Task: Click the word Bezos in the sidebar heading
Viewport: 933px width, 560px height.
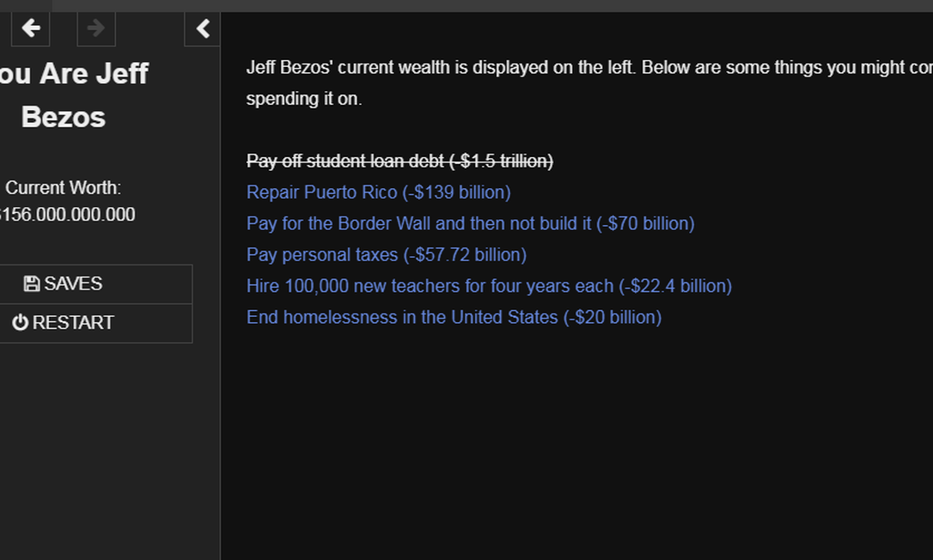Action: pyautogui.click(x=63, y=117)
